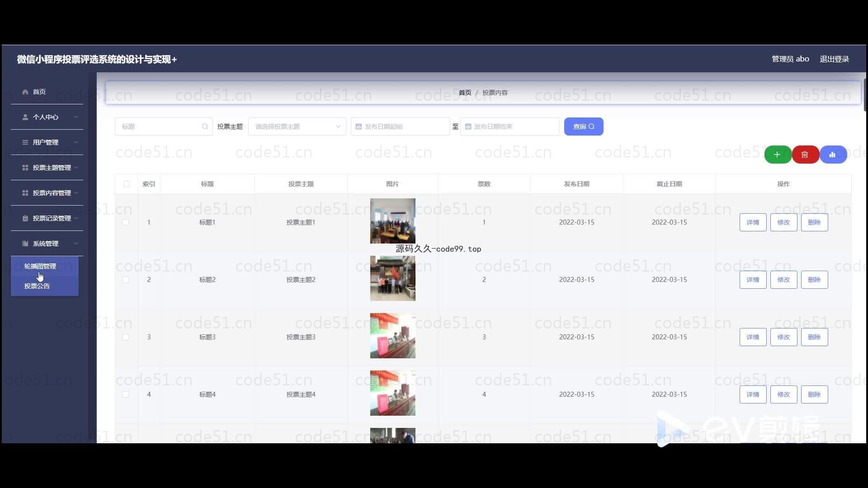The image size is (868, 488).
Task: Select 个人中心 sidebar menu
Action: [47, 117]
